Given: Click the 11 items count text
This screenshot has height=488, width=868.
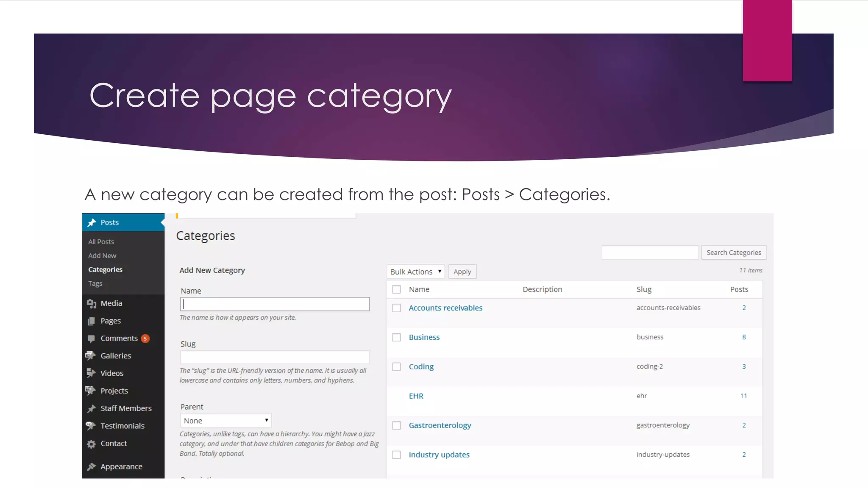Looking at the screenshot, I should click(751, 270).
